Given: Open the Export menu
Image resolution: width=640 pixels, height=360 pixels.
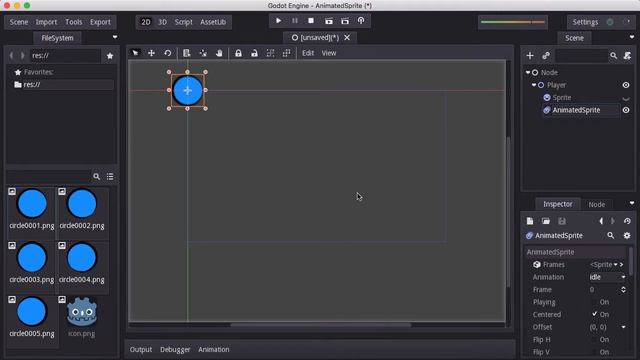Looking at the screenshot, I should click(100, 22).
